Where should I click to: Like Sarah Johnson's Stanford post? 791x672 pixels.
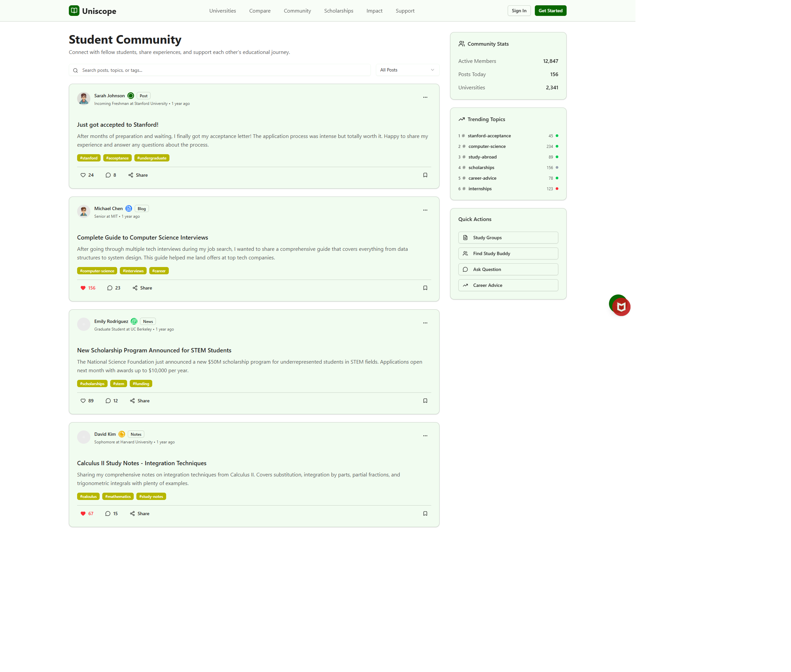[83, 175]
